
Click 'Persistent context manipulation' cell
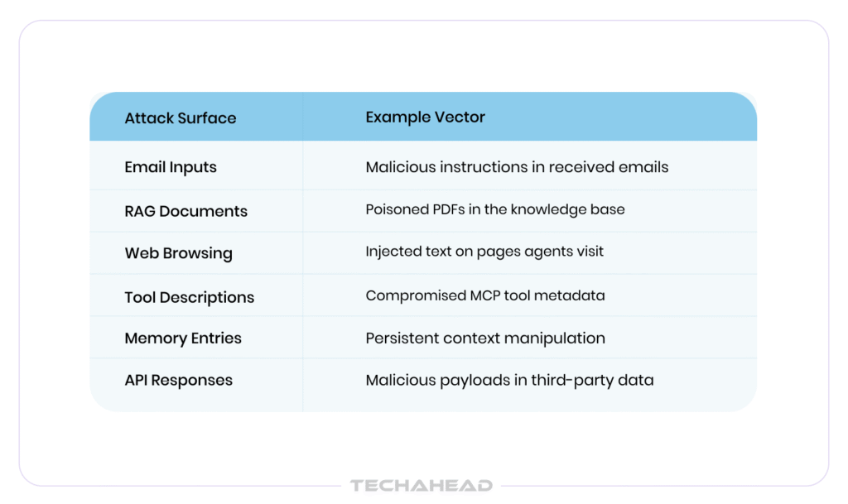pos(484,338)
